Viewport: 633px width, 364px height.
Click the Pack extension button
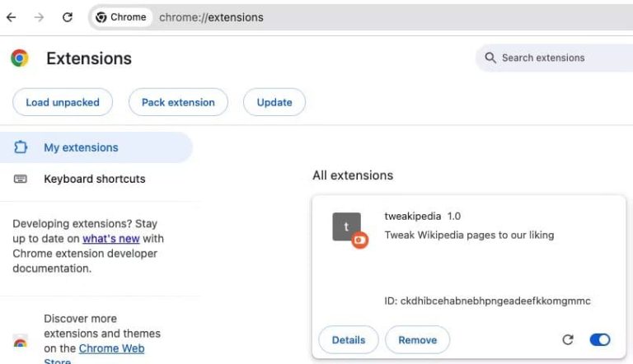coord(178,102)
